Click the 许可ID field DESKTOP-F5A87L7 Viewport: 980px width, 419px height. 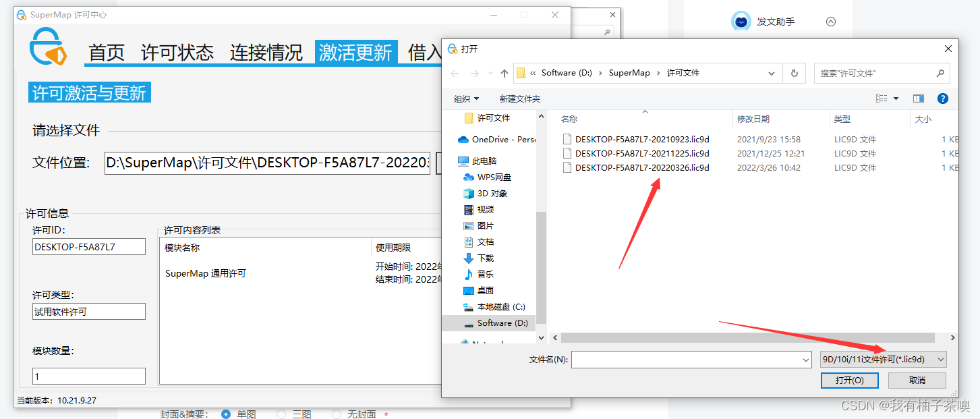[x=89, y=247]
